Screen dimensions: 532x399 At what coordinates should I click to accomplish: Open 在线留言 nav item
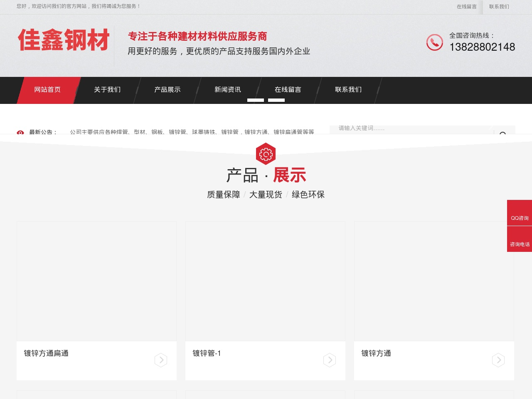click(288, 90)
